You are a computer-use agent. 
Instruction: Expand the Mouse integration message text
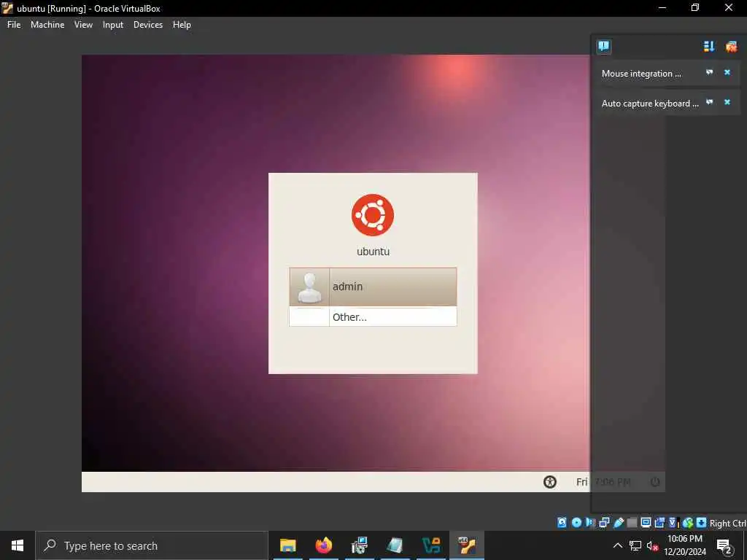pyautogui.click(x=641, y=74)
